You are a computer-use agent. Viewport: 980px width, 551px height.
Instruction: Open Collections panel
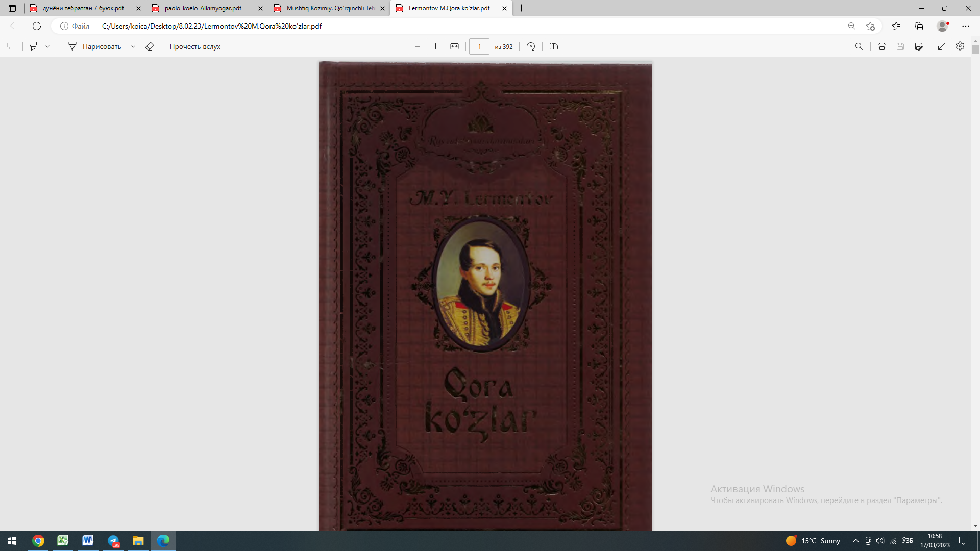[919, 26]
